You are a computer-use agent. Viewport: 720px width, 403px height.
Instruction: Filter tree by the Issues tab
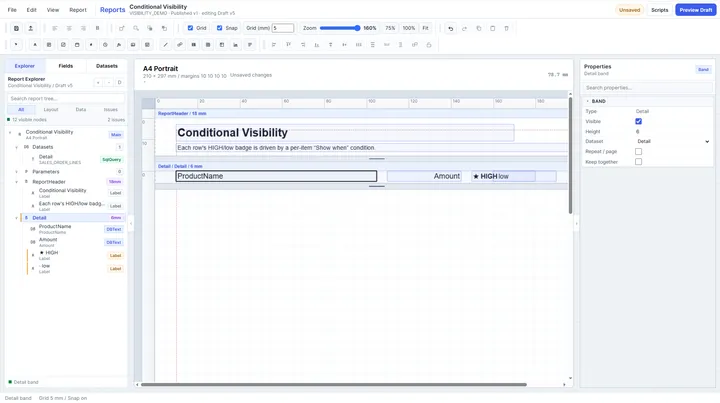tap(111, 110)
